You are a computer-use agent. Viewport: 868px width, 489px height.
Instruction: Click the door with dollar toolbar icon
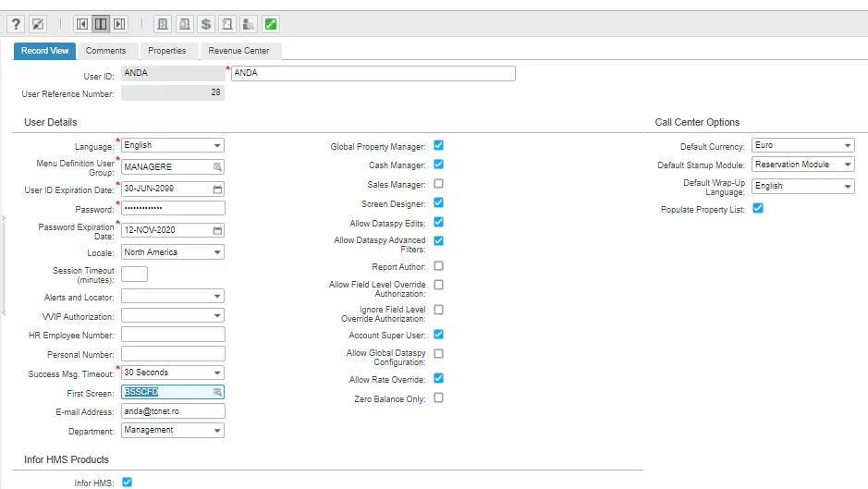(x=163, y=24)
